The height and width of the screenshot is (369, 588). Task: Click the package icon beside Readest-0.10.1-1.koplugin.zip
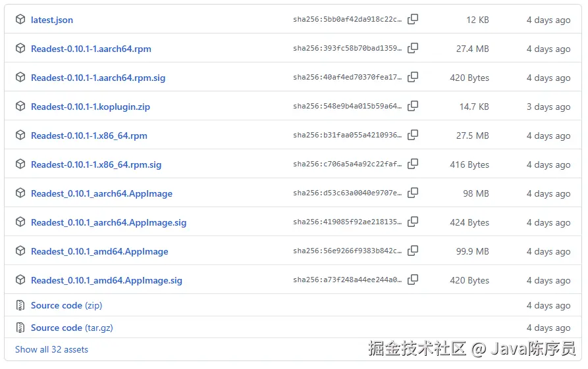[x=20, y=106]
